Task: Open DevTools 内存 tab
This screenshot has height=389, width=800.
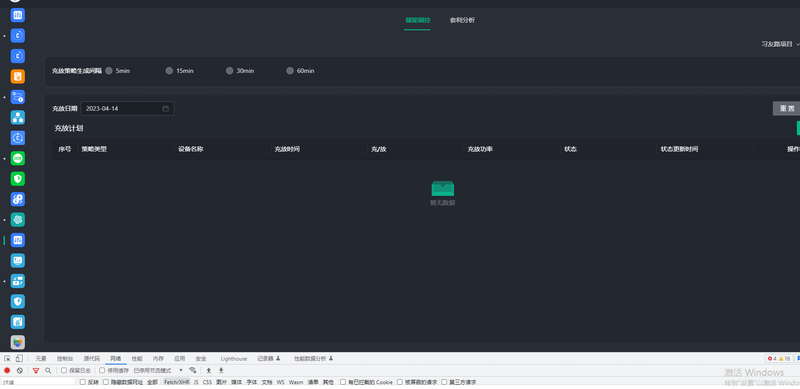Action: tap(159, 359)
